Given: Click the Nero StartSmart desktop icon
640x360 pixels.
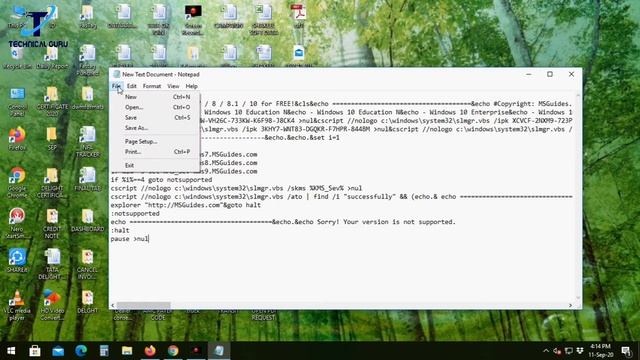Looking at the screenshot, I should tap(17, 223).
